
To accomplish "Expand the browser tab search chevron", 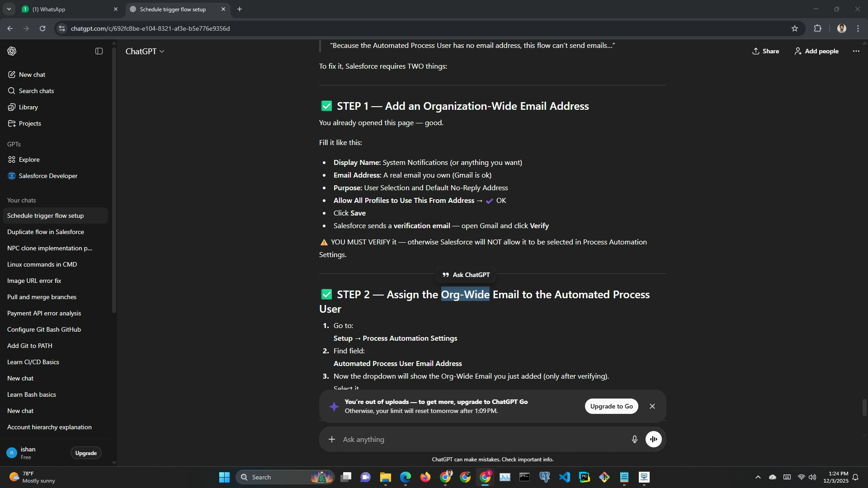I will 9,9.
